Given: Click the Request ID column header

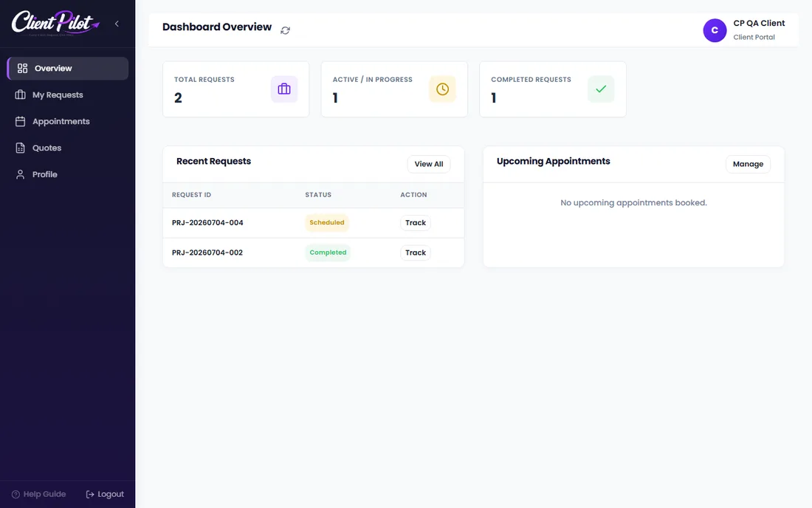Looking at the screenshot, I should 192,195.
